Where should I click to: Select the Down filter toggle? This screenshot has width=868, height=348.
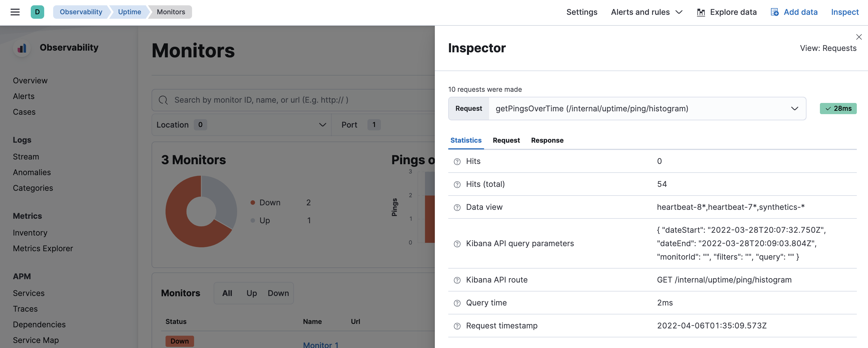[278, 293]
